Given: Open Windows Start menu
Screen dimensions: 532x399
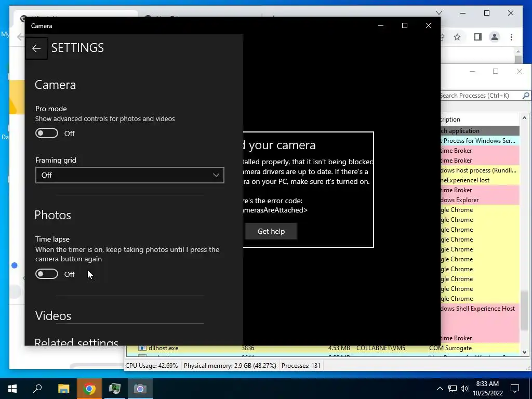Looking at the screenshot, I should (x=12, y=389).
